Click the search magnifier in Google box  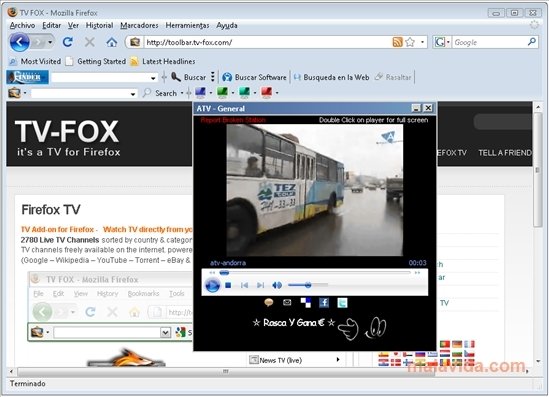(x=531, y=42)
